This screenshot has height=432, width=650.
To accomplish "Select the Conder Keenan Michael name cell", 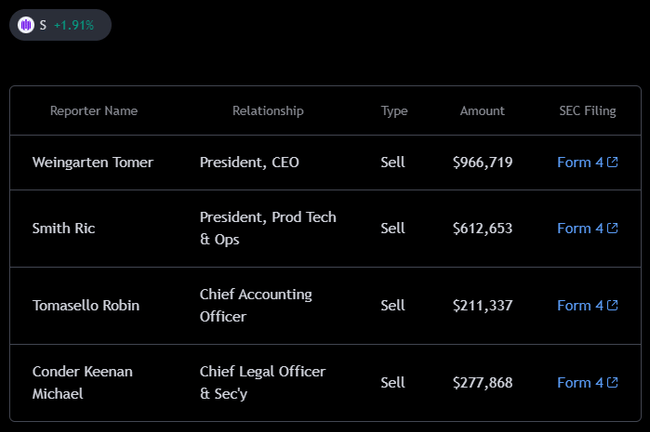I will tap(82, 382).
